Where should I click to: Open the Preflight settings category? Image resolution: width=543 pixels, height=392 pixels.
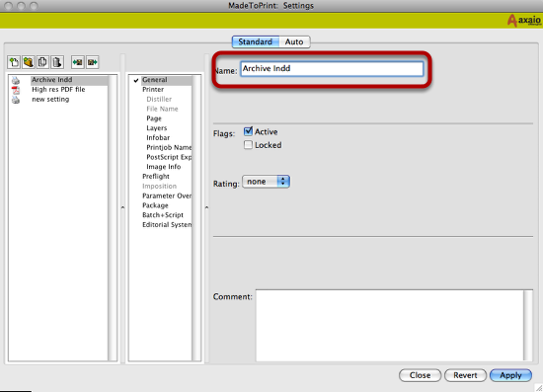tap(156, 177)
